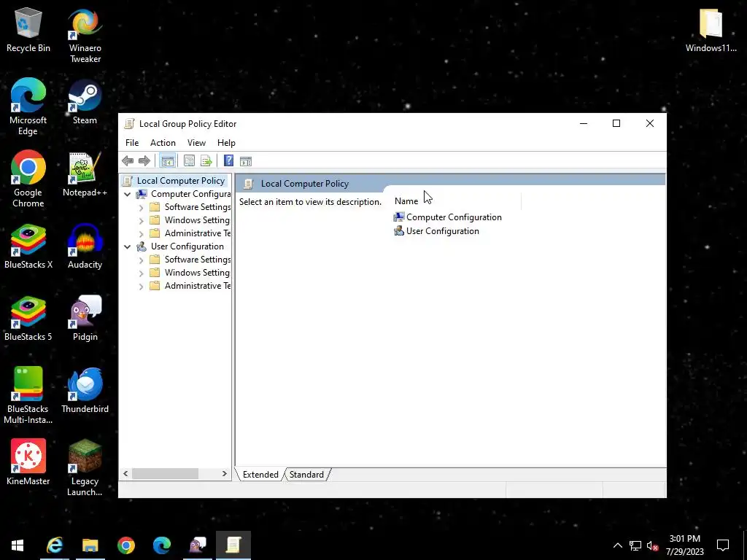The height and width of the screenshot is (560, 747).
Task: Select User Configuration in the Name list
Action: [x=442, y=231]
